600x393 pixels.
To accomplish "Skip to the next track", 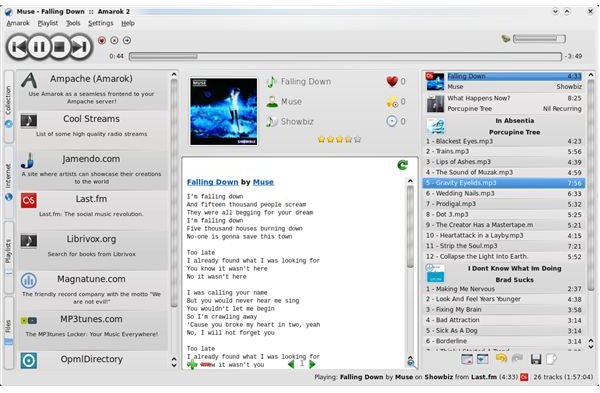I will (x=80, y=47).
